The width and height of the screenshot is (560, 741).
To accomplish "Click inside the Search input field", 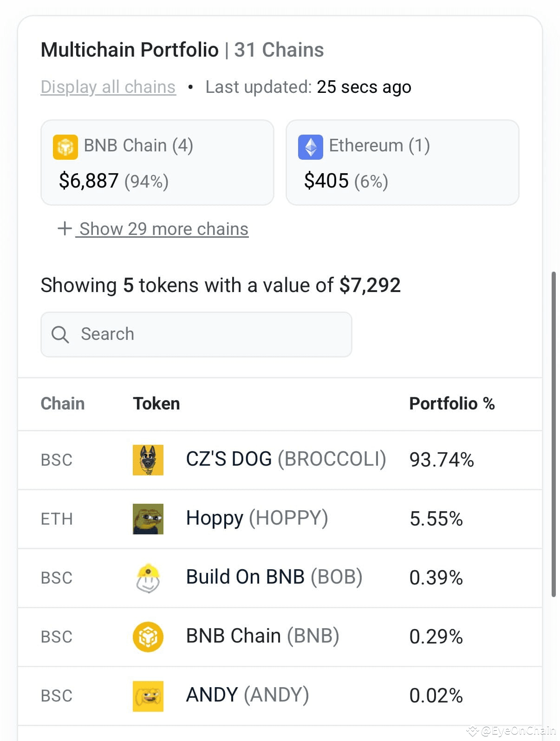I will click(x=195, y=334).
